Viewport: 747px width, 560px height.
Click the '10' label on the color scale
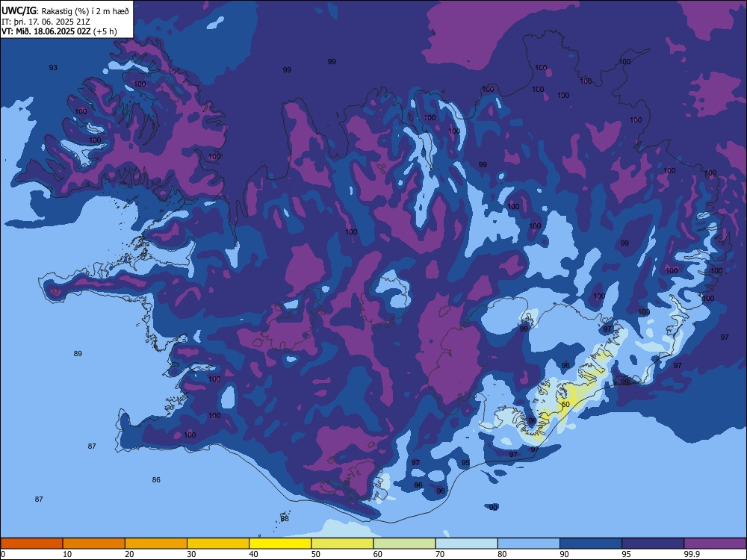click(67, 554)
